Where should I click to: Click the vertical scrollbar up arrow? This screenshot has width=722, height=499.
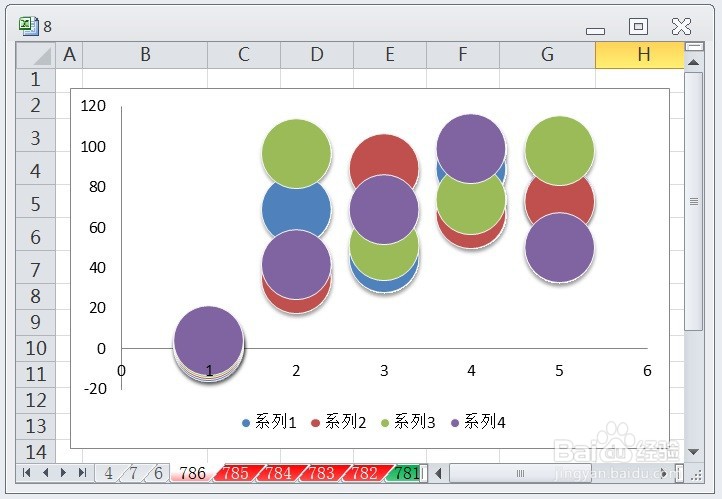tap(693, 62)
